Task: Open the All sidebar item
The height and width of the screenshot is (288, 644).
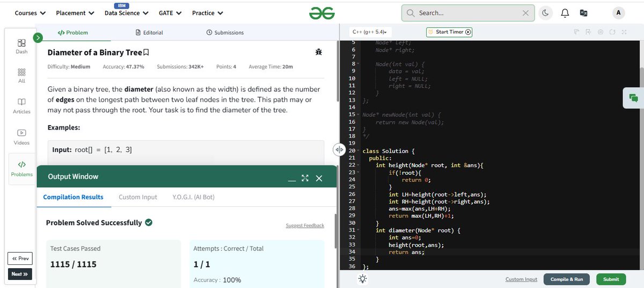Action: [21, 76]
